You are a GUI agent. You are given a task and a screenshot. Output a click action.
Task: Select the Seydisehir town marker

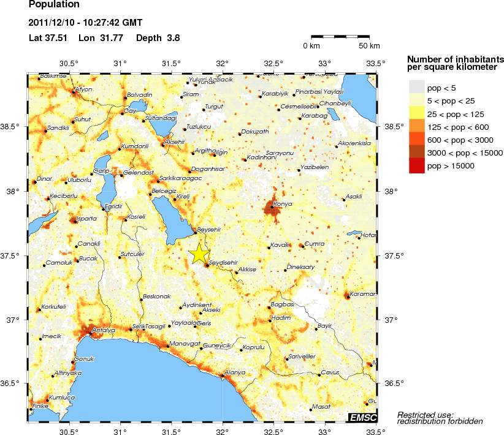(x=207, y=265)
